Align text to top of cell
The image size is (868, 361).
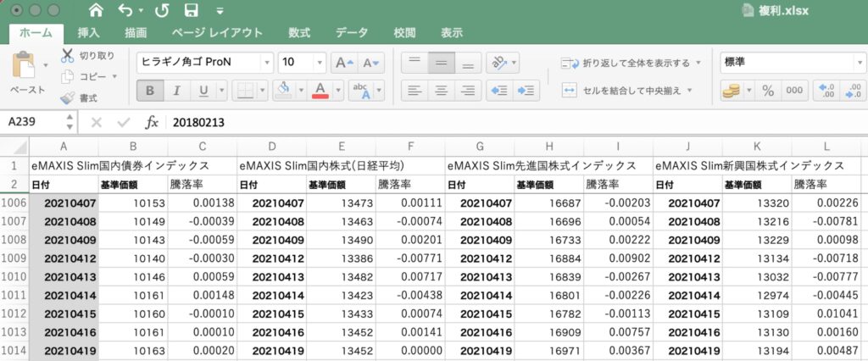pyautogui.click(x=414, y=63)
